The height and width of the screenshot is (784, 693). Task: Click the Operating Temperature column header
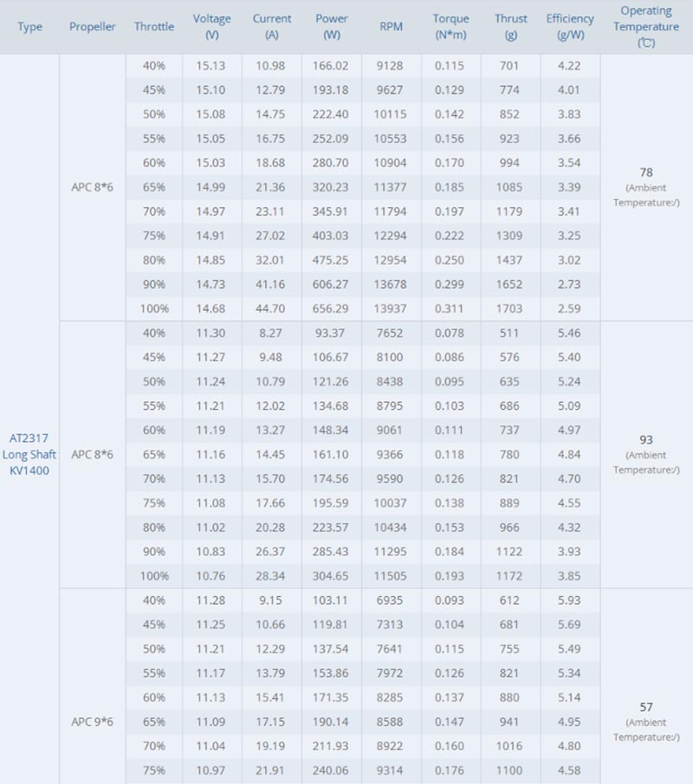click(646, 27)
